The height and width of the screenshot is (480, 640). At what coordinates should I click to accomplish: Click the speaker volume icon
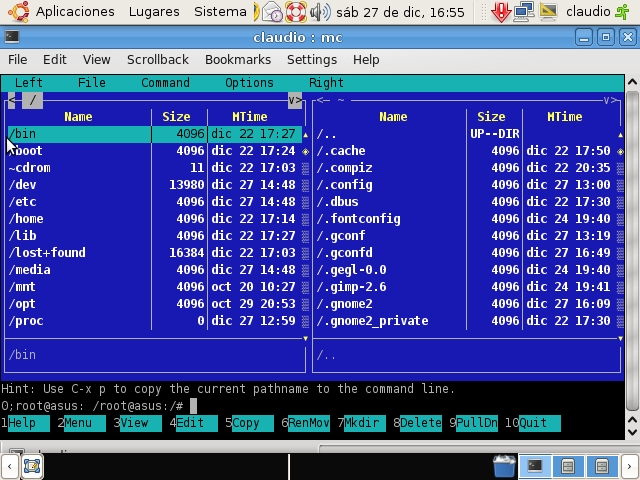point(320,12)
